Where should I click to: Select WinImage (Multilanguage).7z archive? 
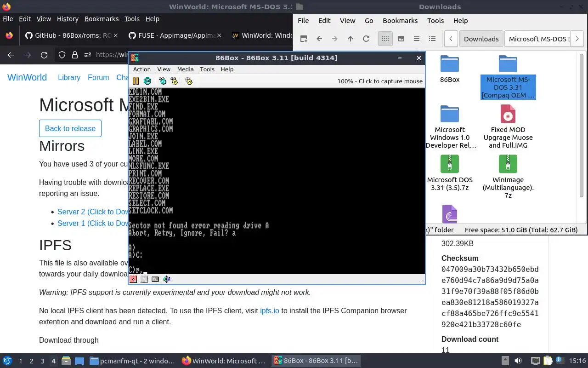[x=508, y=177]
